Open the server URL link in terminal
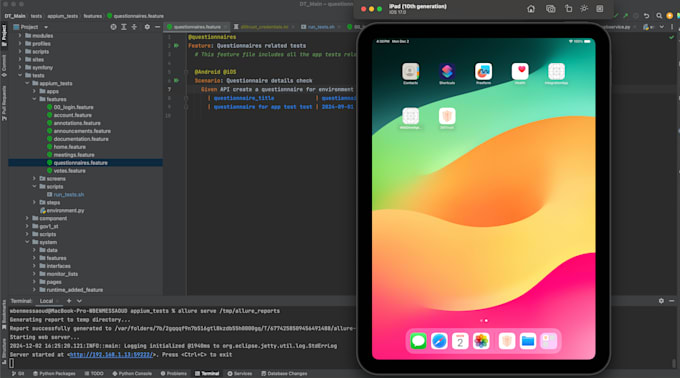The height and width of the screenshot is (378, 680). tap(111, 355)
